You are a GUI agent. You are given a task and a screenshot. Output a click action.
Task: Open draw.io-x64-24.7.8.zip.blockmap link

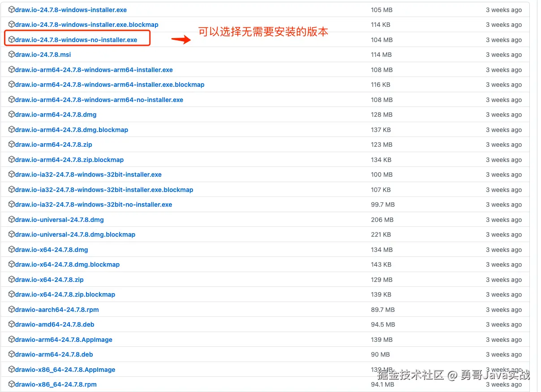pos(65,294)
